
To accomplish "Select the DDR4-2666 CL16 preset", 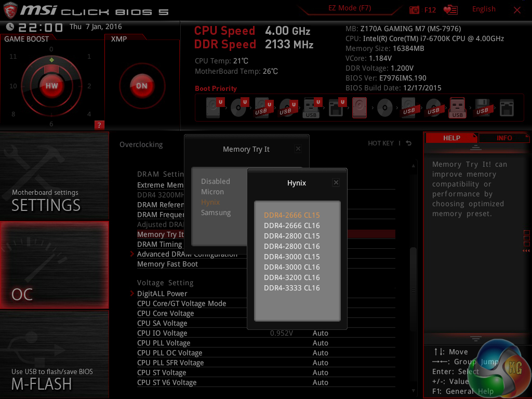I will click(292, 225).
